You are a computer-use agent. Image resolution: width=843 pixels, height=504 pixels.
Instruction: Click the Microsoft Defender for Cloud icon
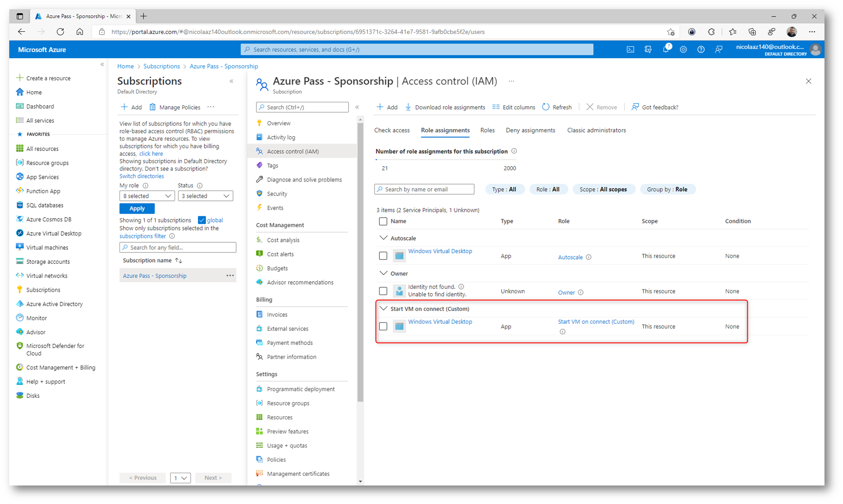(x=19, y=346)
